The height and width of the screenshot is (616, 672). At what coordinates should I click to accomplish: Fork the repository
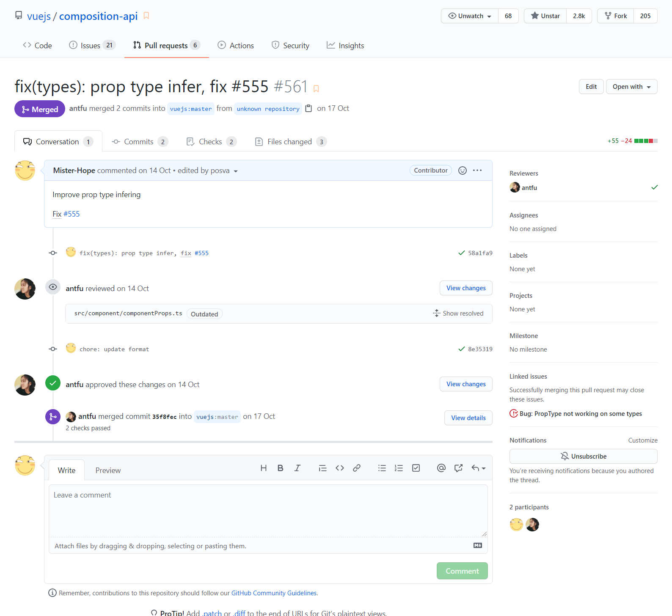pos(616,16)
